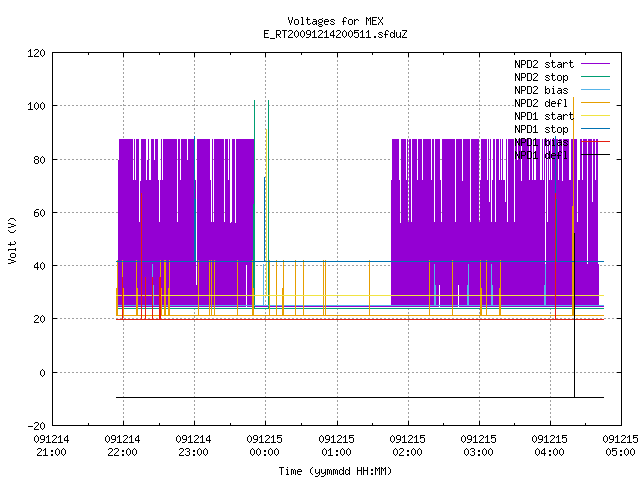Click the red NPD1 bias legend line
640x480 pixels.
pos(596,142)
